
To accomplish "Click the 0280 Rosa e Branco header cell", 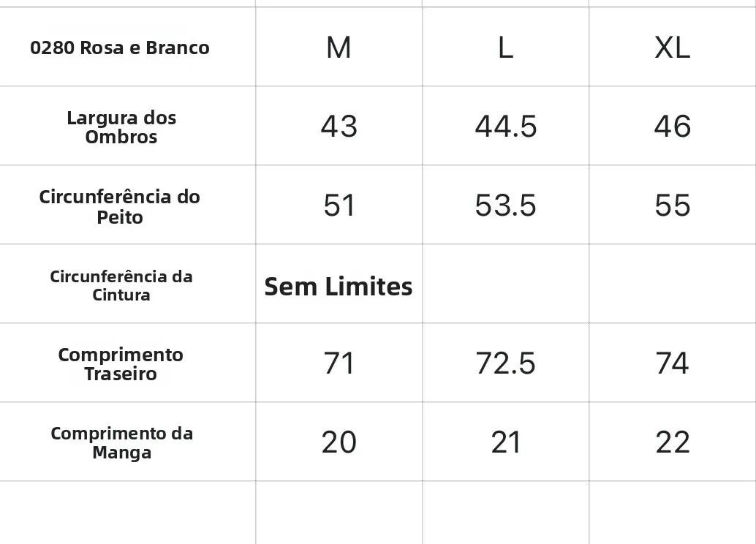I will tap(120, 48).
